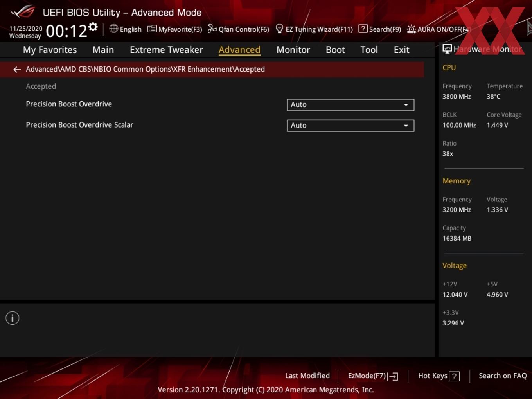
Task: Open Precision Boost Overdrive dropdown
Action: coord(350,105)
